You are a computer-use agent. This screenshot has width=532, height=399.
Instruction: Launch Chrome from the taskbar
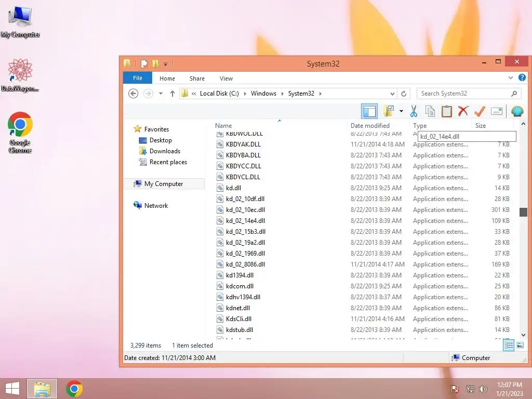[74, 389]
